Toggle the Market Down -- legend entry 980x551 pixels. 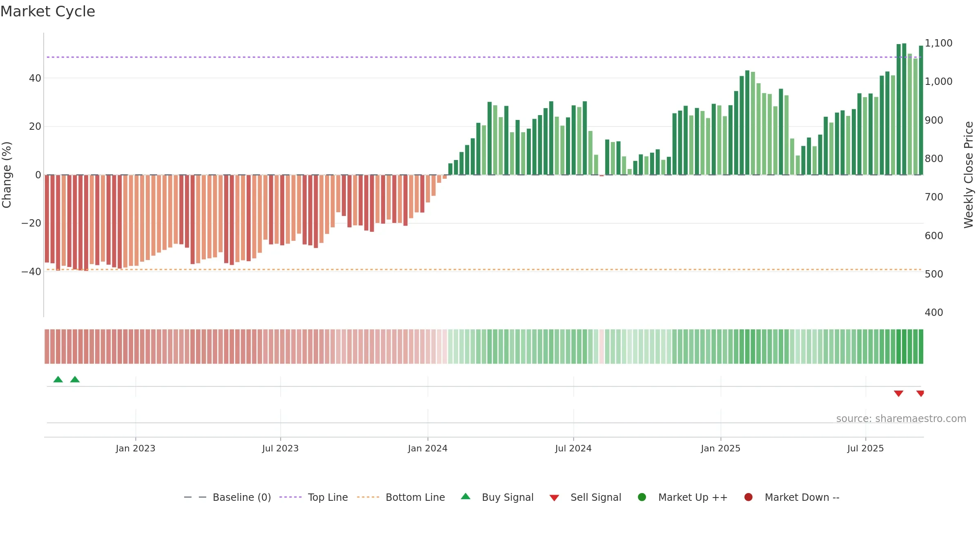(792, 497)
